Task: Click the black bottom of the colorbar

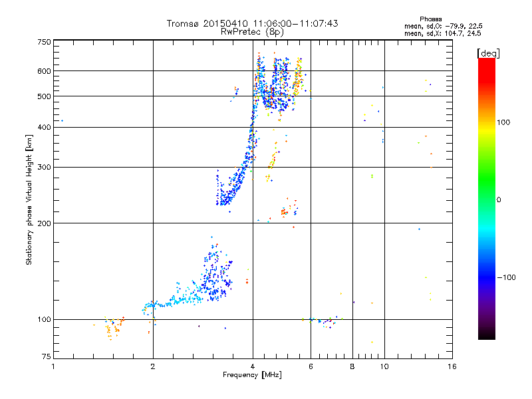Action: [x=487, y=334]
